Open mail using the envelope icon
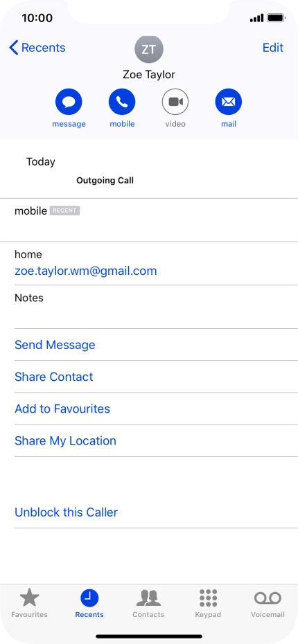 229,101
